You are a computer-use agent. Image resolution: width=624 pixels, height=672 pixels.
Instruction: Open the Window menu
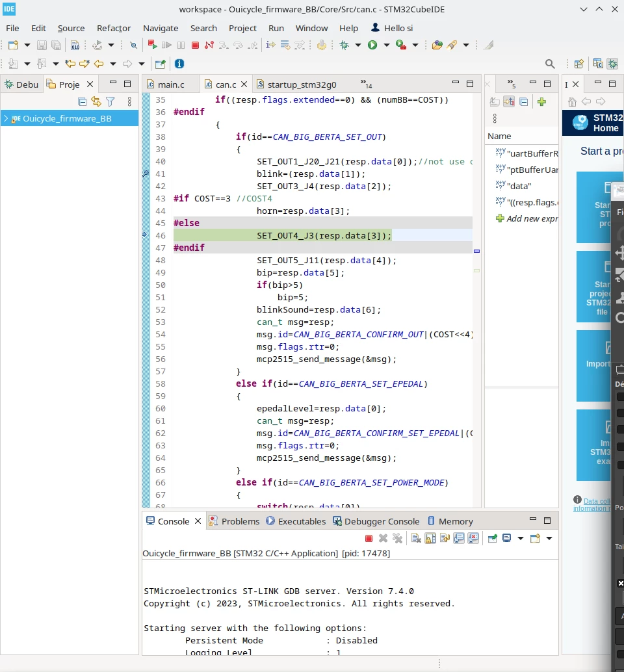click(x=311, y=29)
